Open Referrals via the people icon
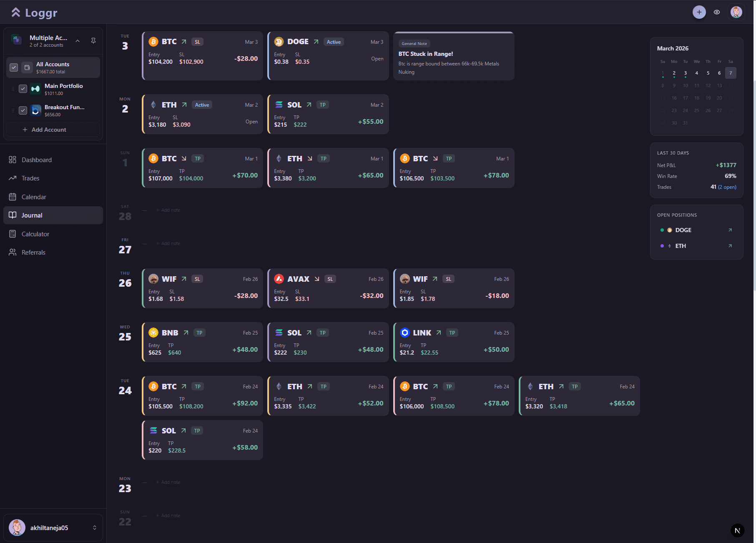Viewport: 756px width, 543px height. (x=12, y=252)
